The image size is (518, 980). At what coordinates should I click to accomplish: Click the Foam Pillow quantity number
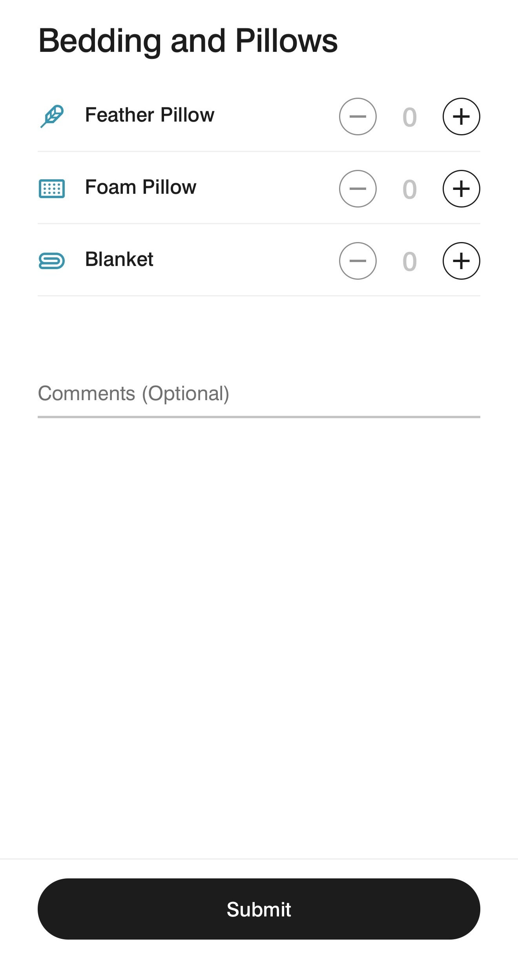(409, 189)
